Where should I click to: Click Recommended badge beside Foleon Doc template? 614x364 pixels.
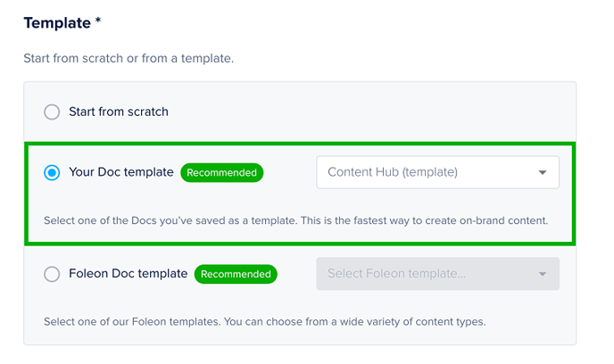click(236, 274)
